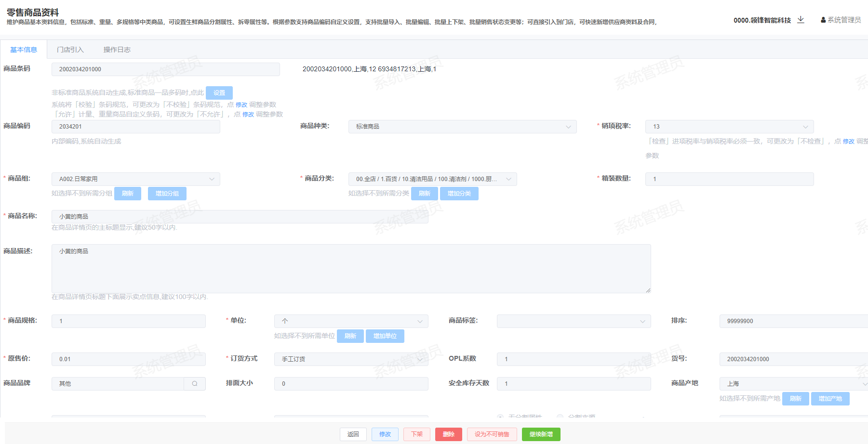Click the 修改 button in bottom bar
The width and height of the screenshot is (868, 444).
click(x=385, y=434)
